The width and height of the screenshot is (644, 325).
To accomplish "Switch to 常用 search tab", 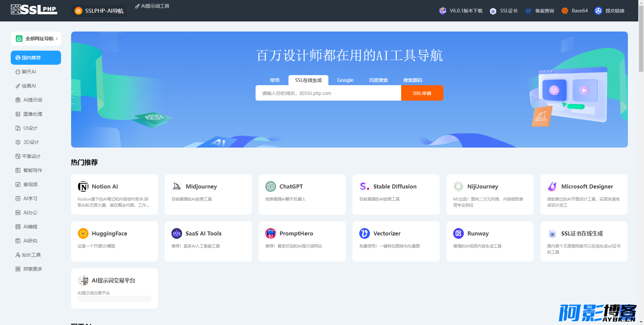I will point(275,80).
